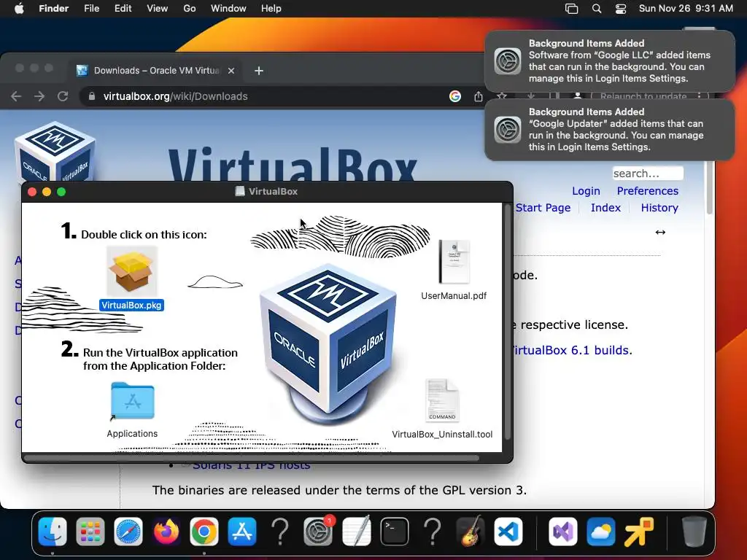
Task: Click the vertical scrollbar of VirtualBox window
Action: [x=508, y=322]
